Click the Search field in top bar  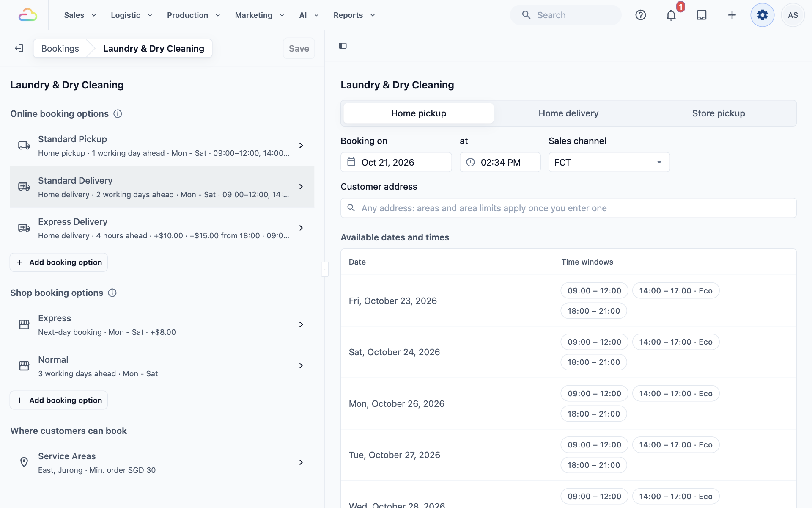tap(566, 15)
